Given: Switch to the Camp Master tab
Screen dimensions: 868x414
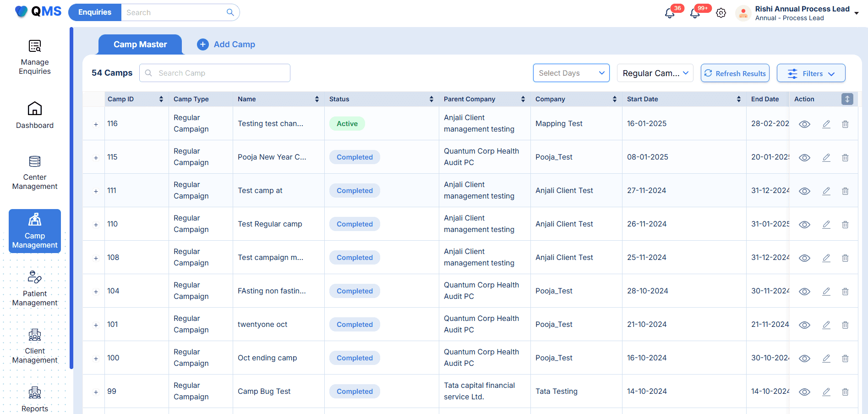Looking at the screenshot, I should point(140,44).
